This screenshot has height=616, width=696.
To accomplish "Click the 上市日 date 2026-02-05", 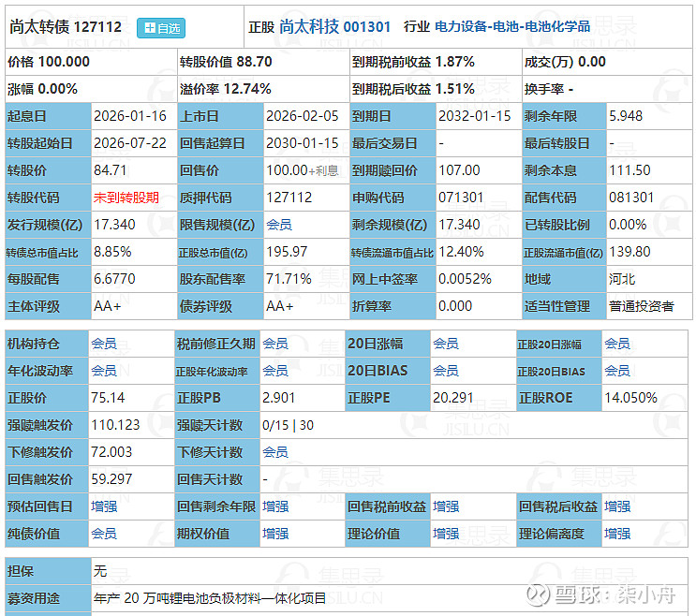I will (303, 116).
